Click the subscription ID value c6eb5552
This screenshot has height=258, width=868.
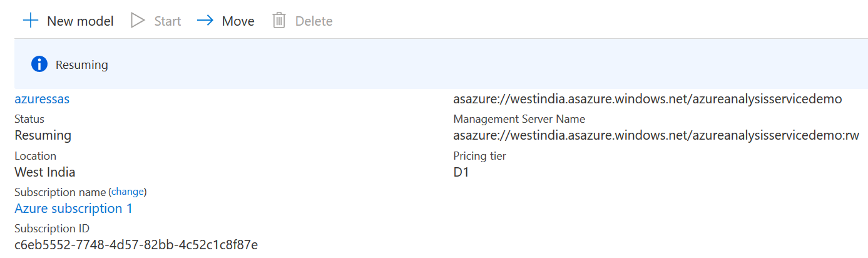pyautogui.click(x=136, y=244)
